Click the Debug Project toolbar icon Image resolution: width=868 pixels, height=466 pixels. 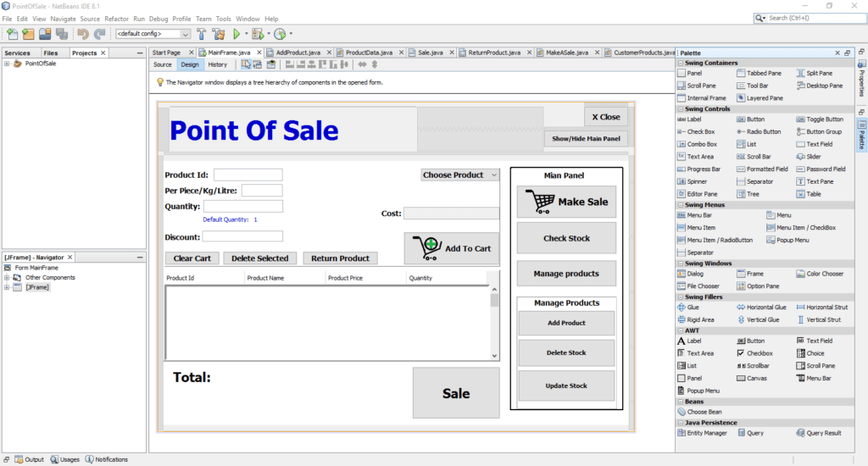258,34
